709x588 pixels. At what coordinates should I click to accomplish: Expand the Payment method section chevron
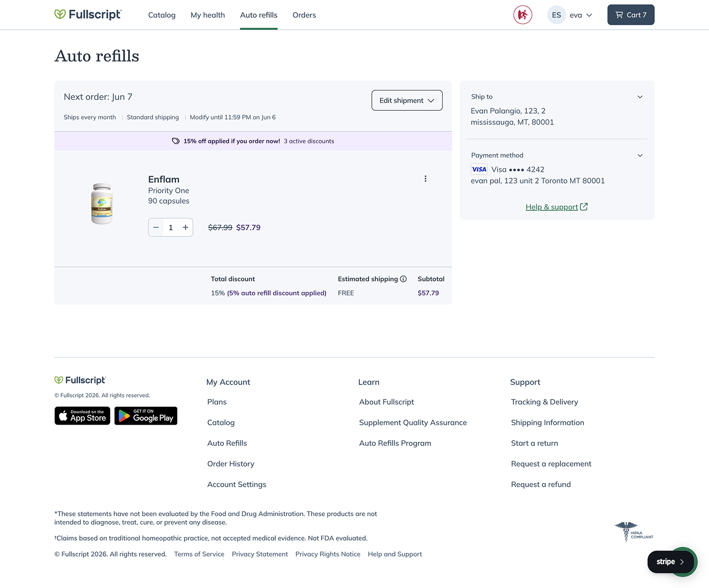coord(640,155)
